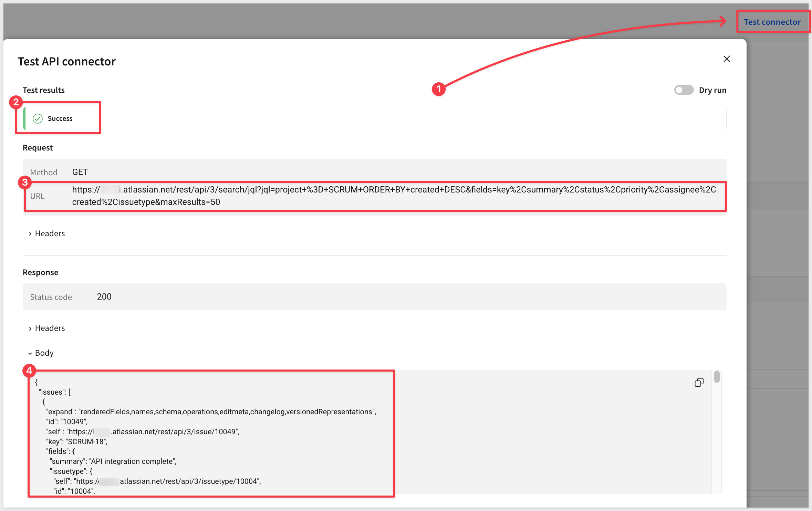The height and width of the screenshot is (511, 812).
Task: Click the red annotation marker 4
Action: 29,371
